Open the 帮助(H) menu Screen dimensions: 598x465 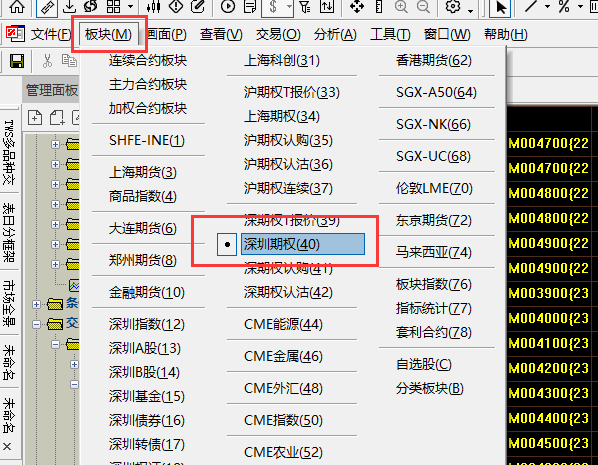click(x=506, y=34)
